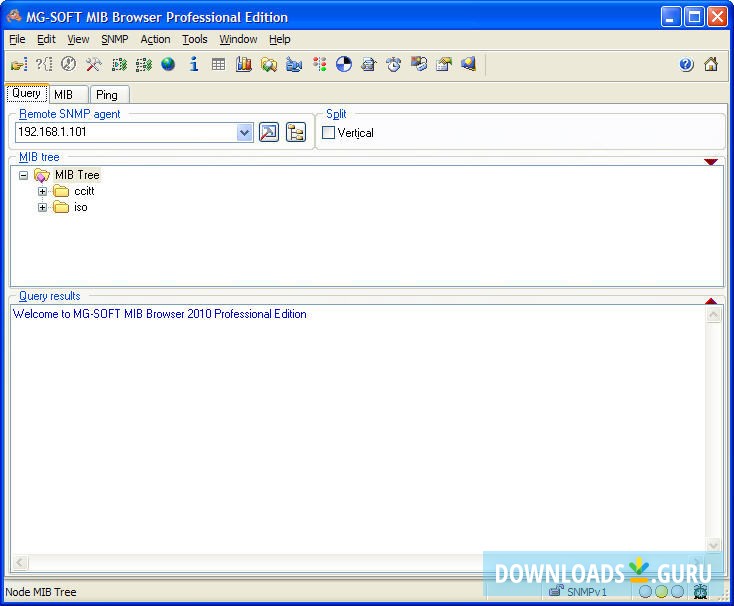734x606 pixels.
Task: Click the SNMP protocol preferences icon beside address
Action: click(269, 132)
